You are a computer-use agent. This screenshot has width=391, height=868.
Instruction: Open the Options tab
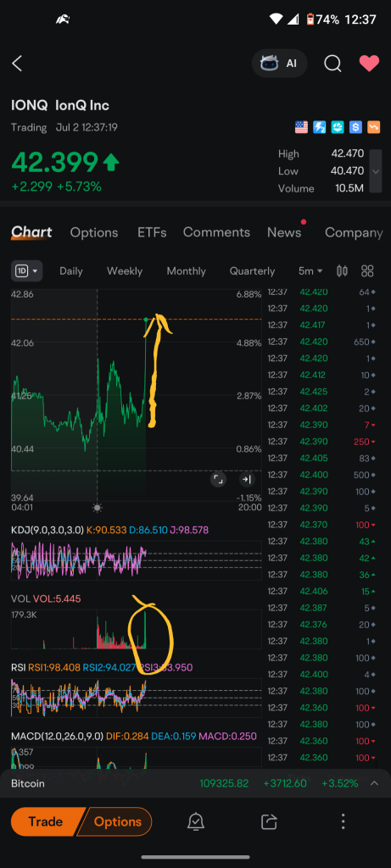[94, 232]
